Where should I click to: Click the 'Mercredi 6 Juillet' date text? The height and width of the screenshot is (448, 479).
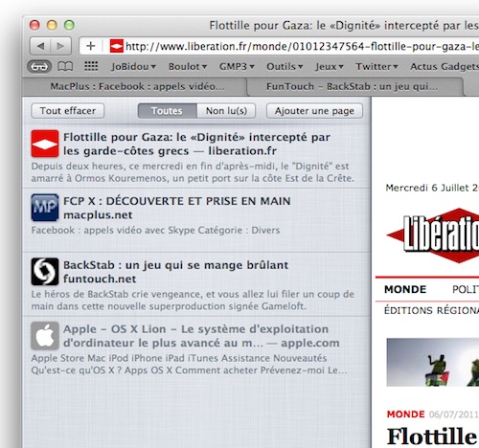click(432, 188)
